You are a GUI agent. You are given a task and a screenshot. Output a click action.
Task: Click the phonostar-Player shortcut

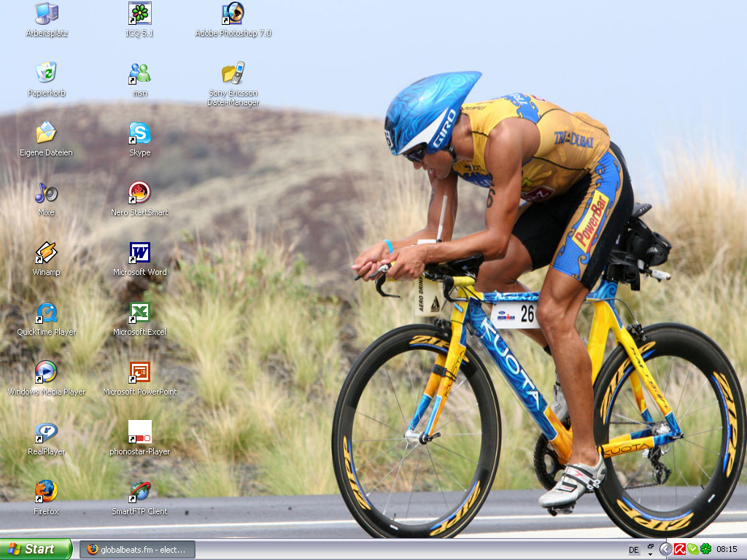click(139, 432)
